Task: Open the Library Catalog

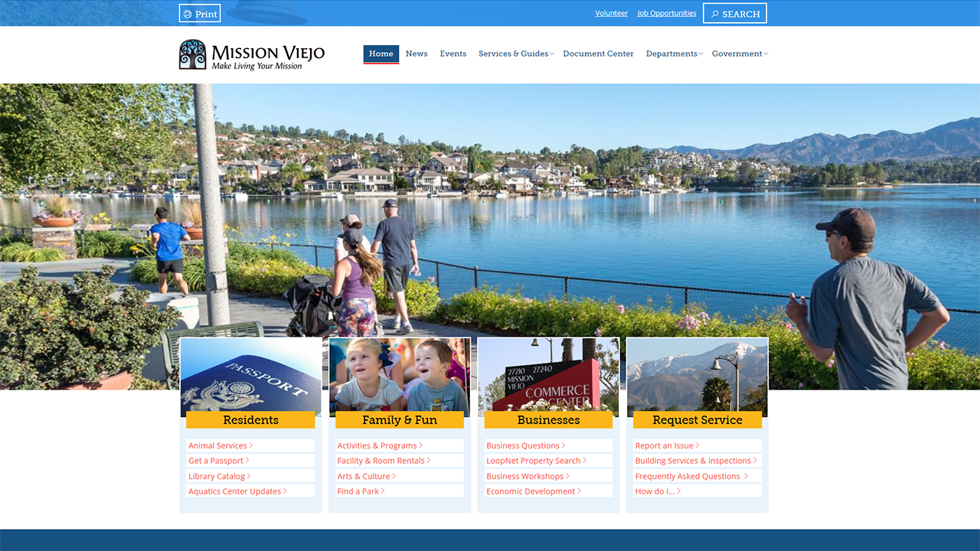Action: click(x=217, y=476)
